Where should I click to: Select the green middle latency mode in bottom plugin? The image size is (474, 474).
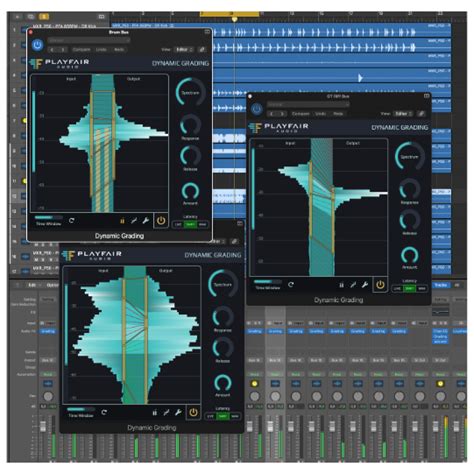click(223, 416)
